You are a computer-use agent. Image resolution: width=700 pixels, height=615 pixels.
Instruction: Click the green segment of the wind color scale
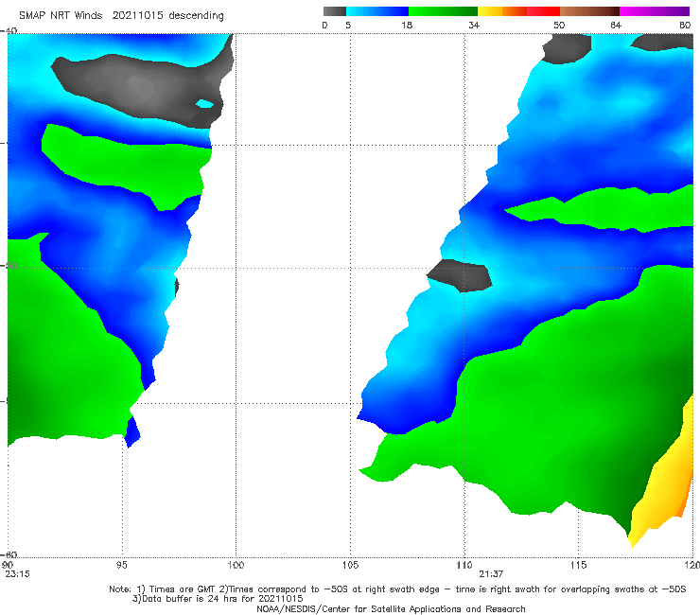(x=443, y=11)
